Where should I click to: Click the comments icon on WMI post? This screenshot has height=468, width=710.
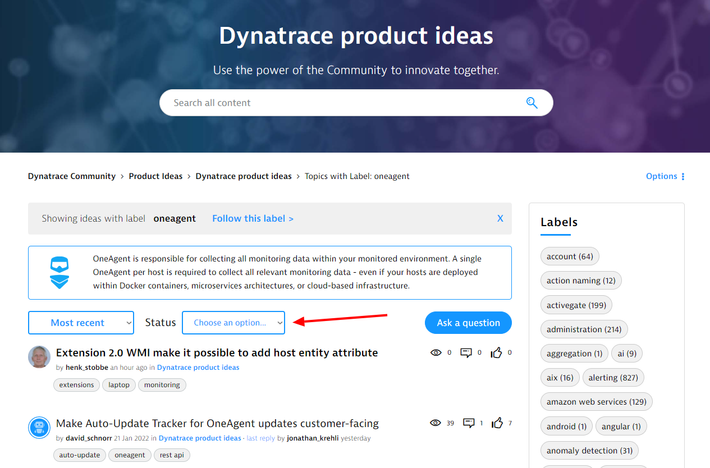[x=466, y=353]
